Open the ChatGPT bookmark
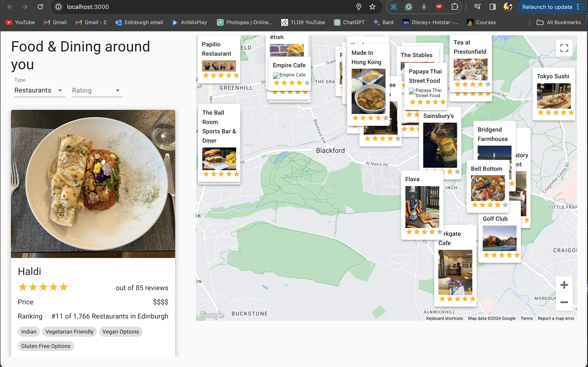The image size is (588, 367). pos(349,22)
